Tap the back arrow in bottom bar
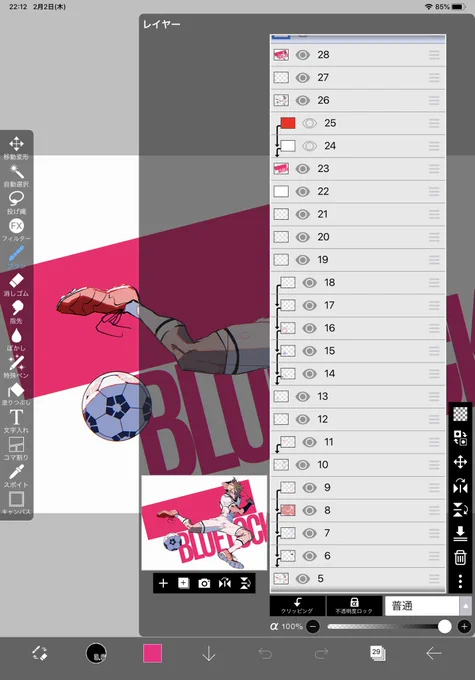 click(x=433, y=653)
